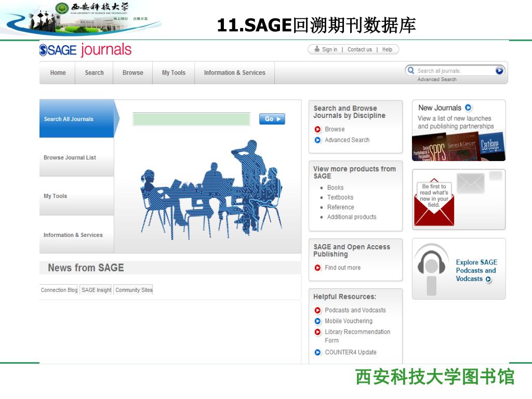This screenshot has width=532, height=399.
Task: Open the Textbooks product link
Action: (x=340, y=197)
